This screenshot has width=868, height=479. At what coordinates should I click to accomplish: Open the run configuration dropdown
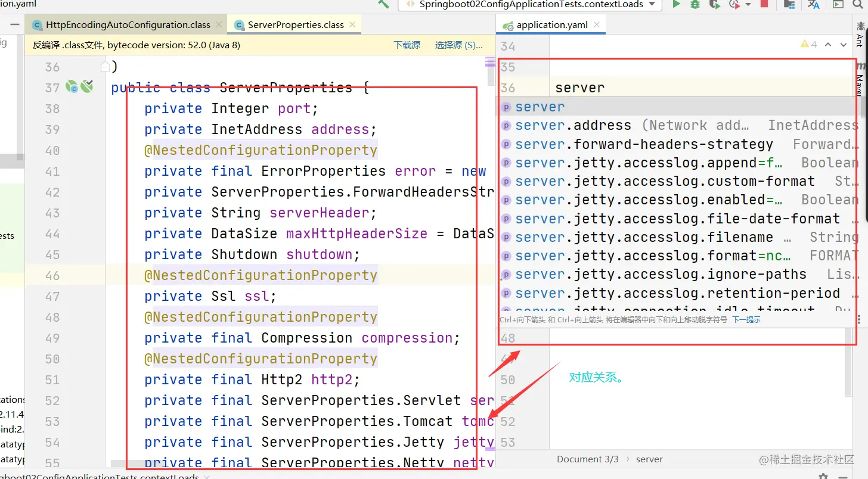tap(531, 4)
